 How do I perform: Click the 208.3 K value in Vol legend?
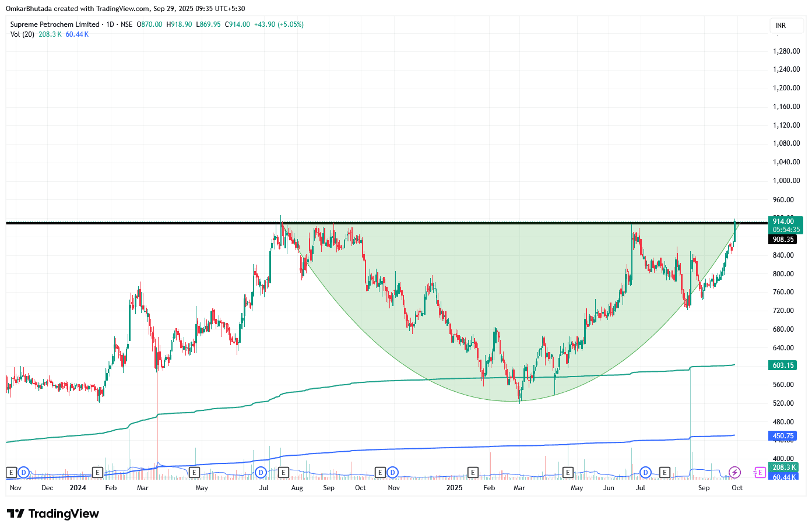[50, 34]
